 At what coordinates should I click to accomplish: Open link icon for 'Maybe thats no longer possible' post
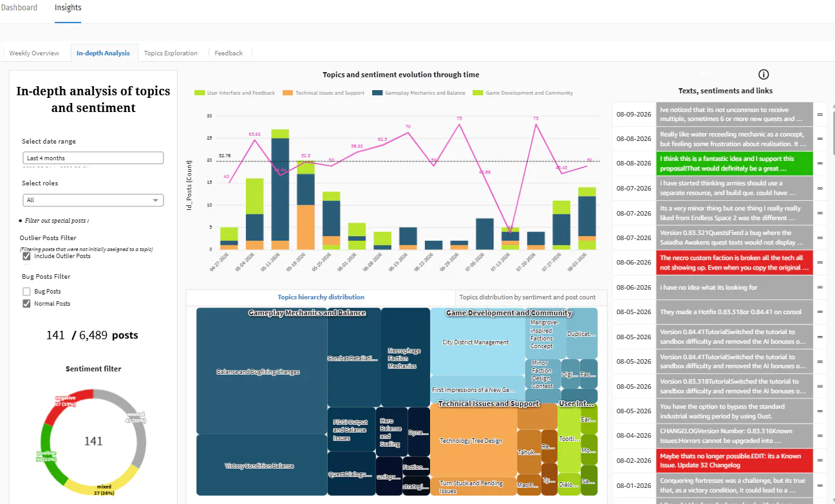(x=820, y=460)
